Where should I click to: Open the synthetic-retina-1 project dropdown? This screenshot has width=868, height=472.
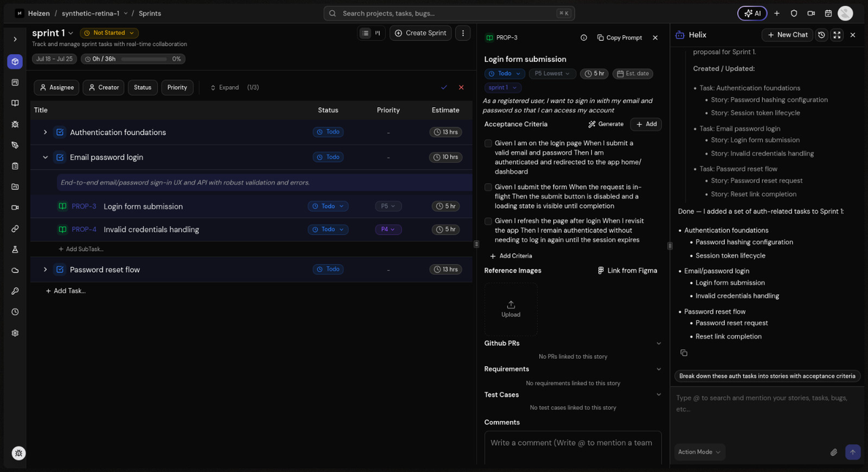(x=94, y=13)
